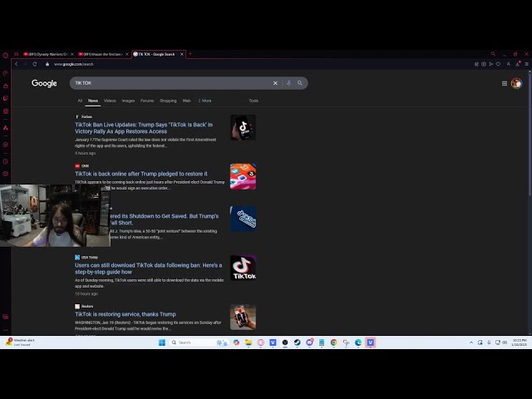The width and height of the screenshot is (532, 399).
Task: Open Steam from the taskbar
Action: tap(297, 342)
